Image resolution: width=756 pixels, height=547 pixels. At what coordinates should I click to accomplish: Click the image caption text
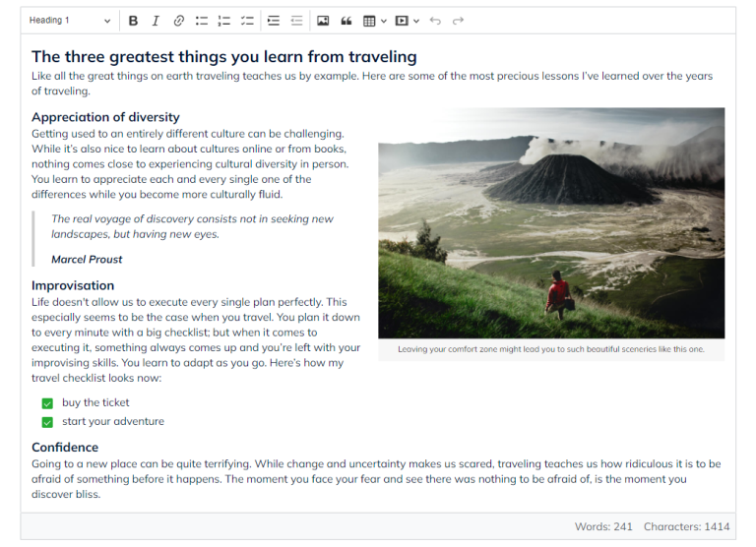click(551, 349)
